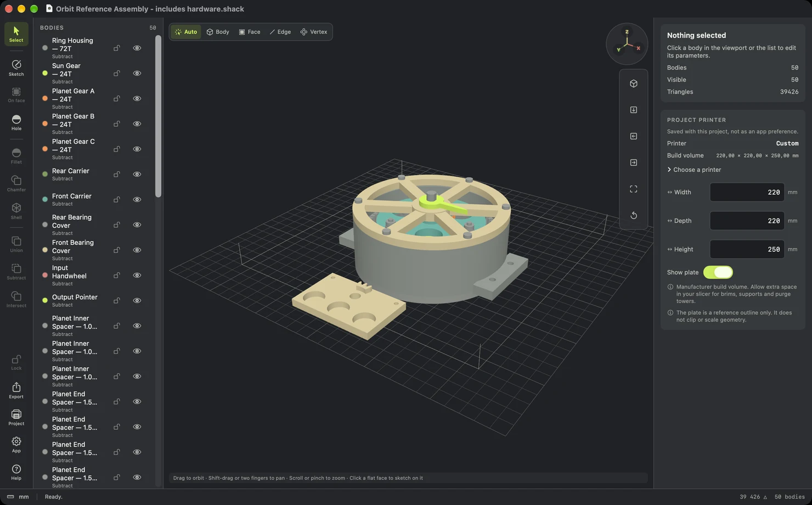This screenshot has height=505, width=812.
Task: Click the Sun Gear color dot
Action: 45,74
